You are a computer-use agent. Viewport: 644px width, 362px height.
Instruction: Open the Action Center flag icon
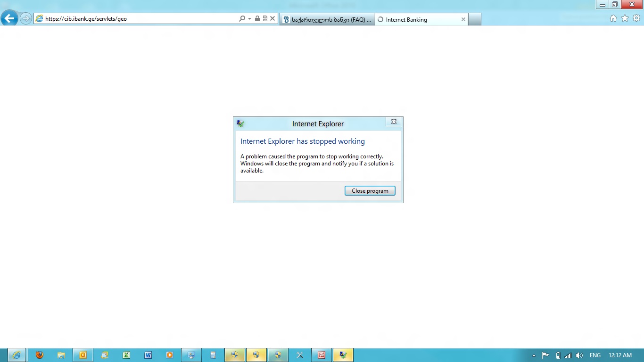click(545, 355)
